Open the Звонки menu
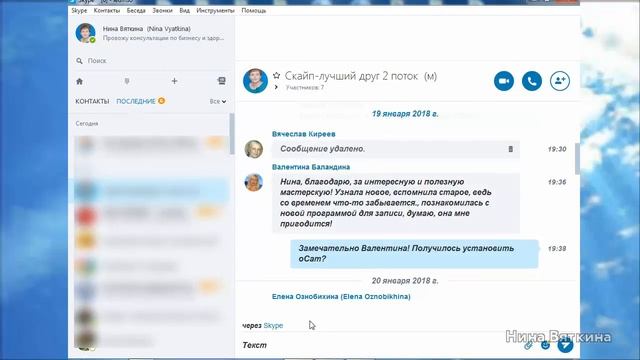This screenshot has width=640, height=360. coord(162,11)
